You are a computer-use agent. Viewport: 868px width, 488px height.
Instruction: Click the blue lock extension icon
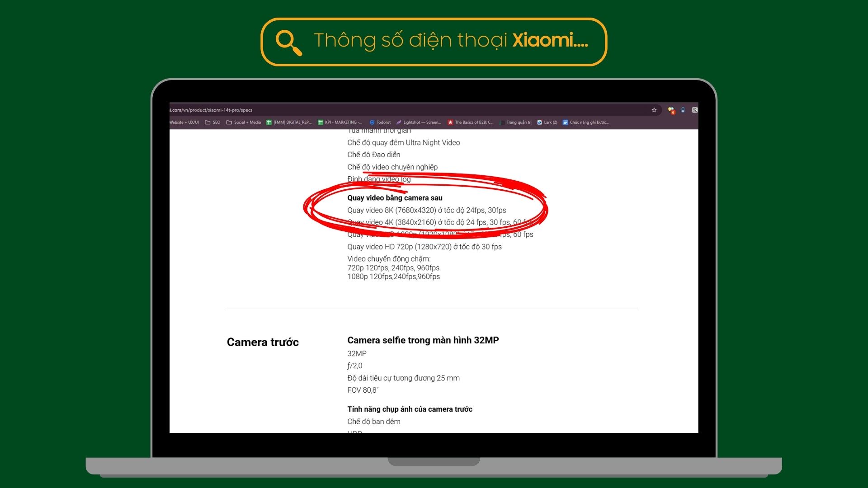(x=683, y=110)
